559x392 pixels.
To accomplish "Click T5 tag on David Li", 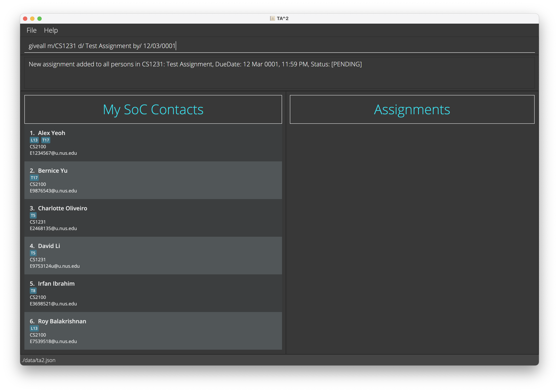I will (33, 253).
